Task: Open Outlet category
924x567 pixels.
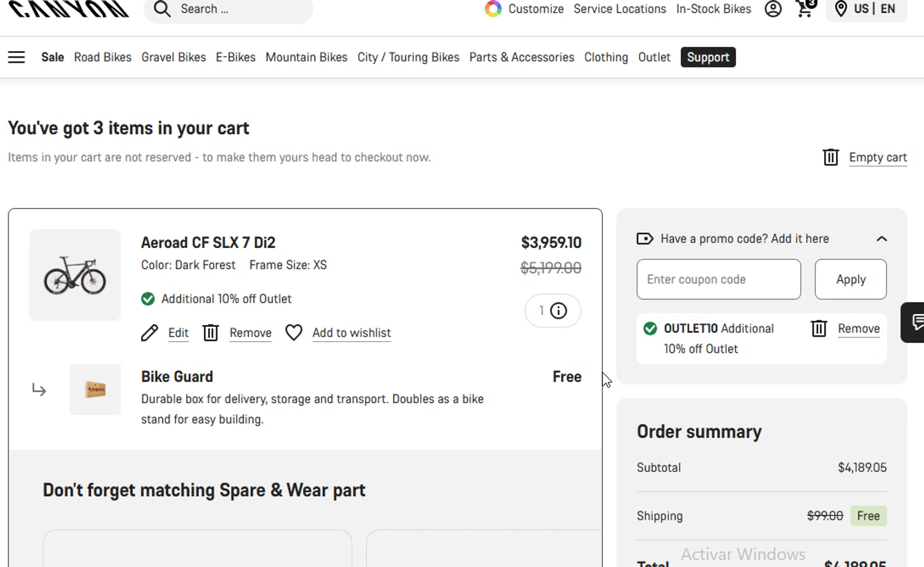Action: pos(654,57)
